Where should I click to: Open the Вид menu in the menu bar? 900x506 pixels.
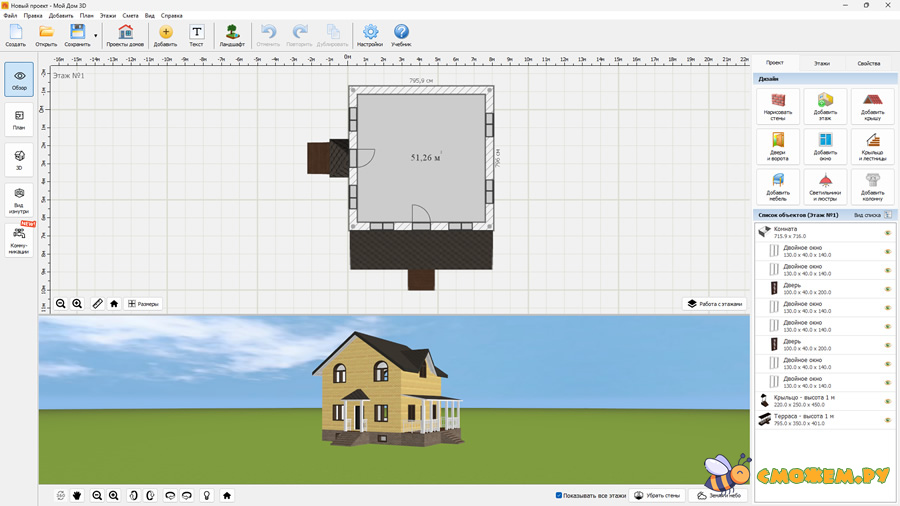[149, 15]
